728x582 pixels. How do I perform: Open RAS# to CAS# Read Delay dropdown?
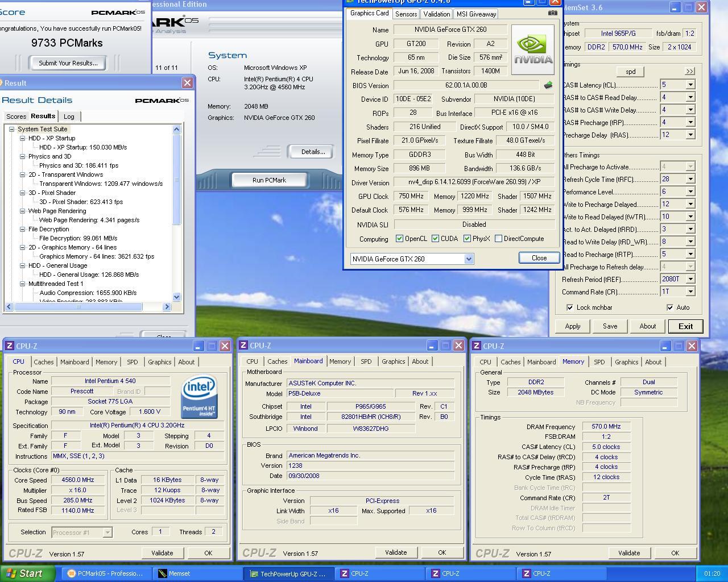(x=690, y=97)
